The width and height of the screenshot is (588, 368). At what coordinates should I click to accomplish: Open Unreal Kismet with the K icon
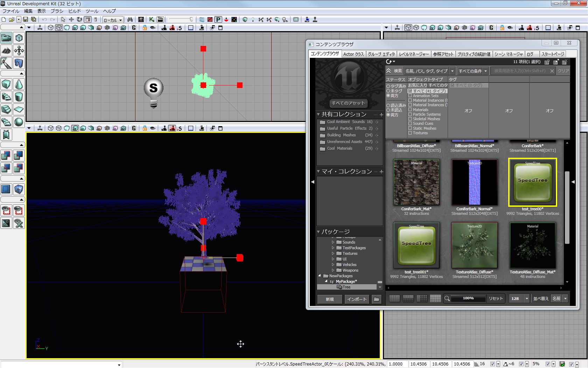[152, 20]
